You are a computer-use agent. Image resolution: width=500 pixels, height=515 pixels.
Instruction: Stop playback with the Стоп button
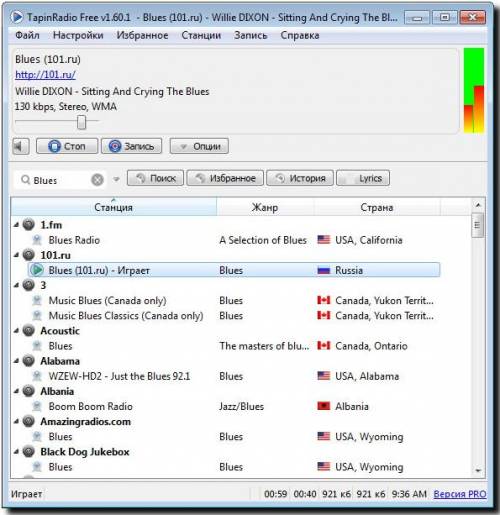click(67, 146)
